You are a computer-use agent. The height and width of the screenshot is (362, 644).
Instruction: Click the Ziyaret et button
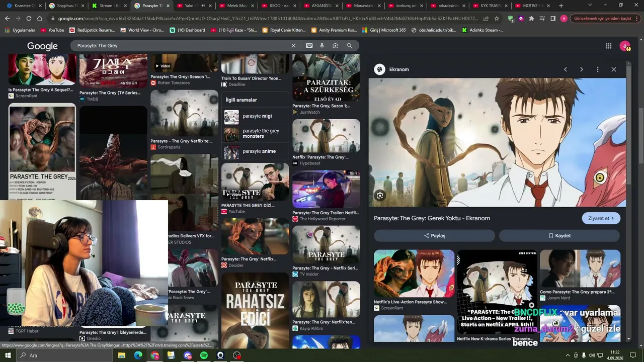(601, 218)
